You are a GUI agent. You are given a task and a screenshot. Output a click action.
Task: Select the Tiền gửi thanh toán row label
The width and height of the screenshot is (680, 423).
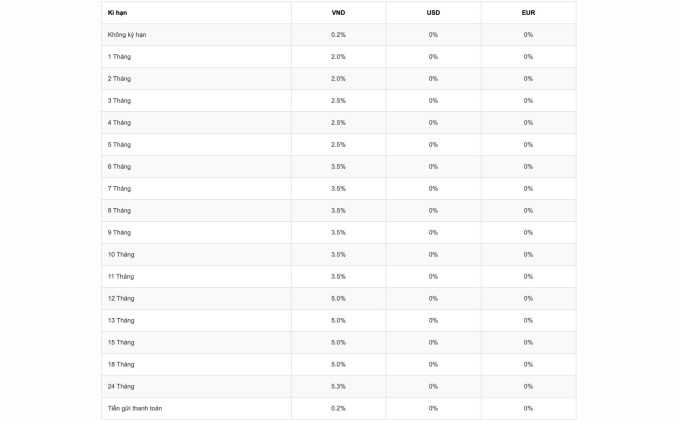point(135,409)
